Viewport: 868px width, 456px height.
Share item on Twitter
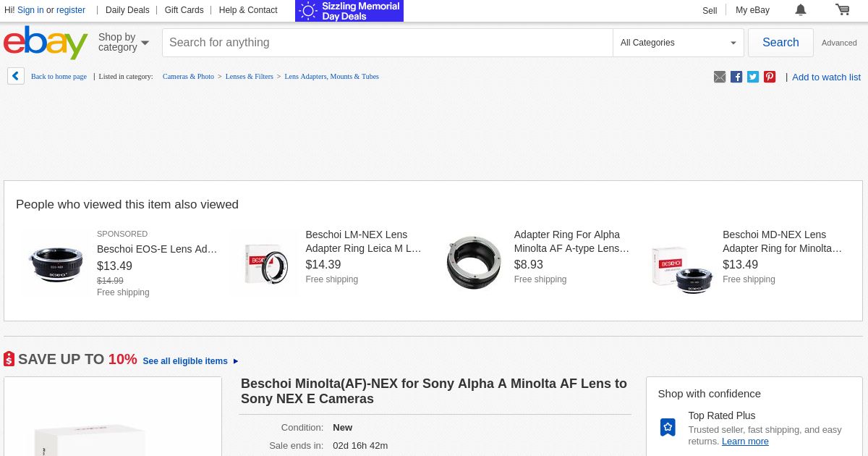[x=753, y=77]
